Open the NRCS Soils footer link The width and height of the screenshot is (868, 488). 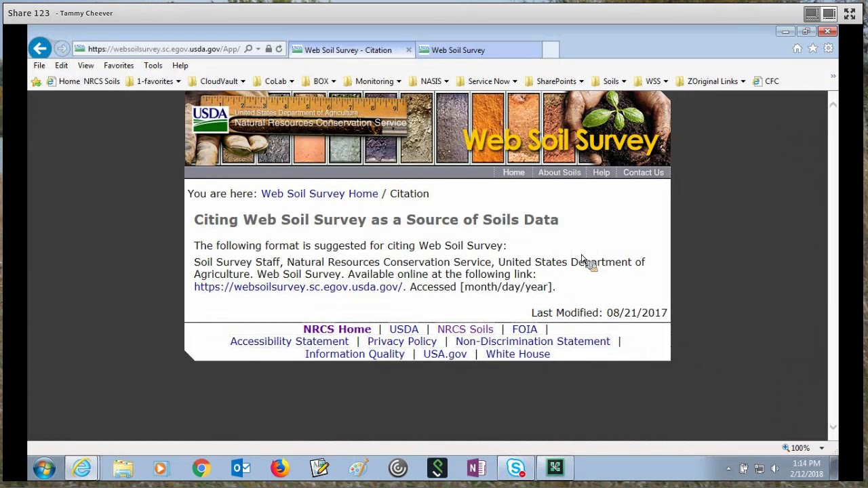(x=465, y=329)
